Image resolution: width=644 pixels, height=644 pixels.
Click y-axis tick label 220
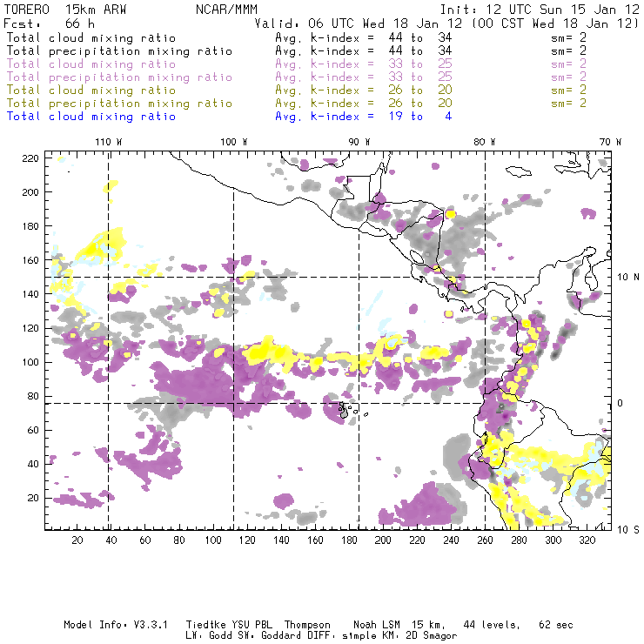[x=30, y=158]
